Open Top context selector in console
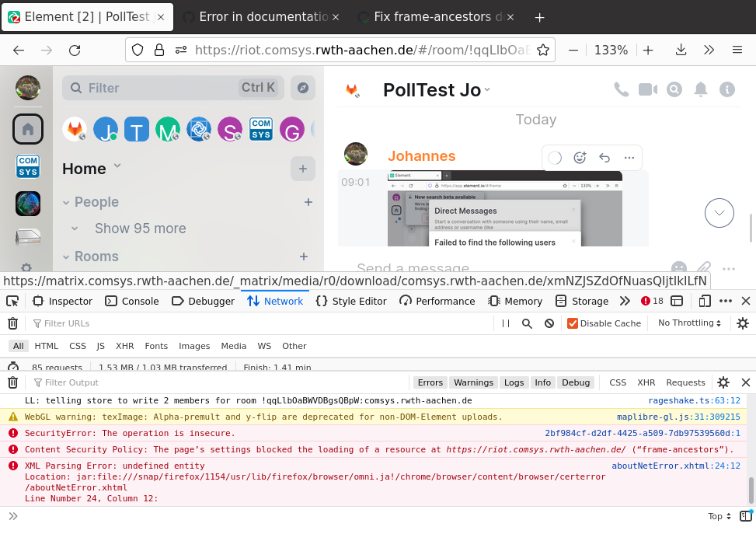The image size is (756, 541). coord(719,516)
